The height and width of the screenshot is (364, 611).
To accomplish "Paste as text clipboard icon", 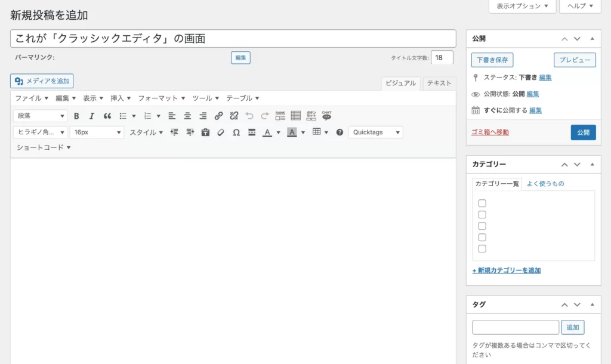I will (x=205, y=132).
